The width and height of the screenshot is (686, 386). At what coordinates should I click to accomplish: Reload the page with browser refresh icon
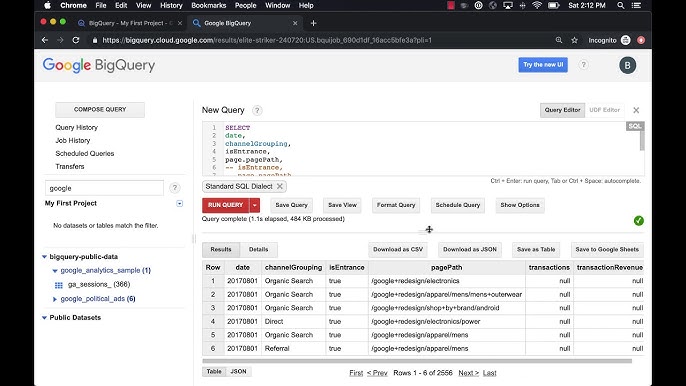pyautogui.click(x=76, y=40)
